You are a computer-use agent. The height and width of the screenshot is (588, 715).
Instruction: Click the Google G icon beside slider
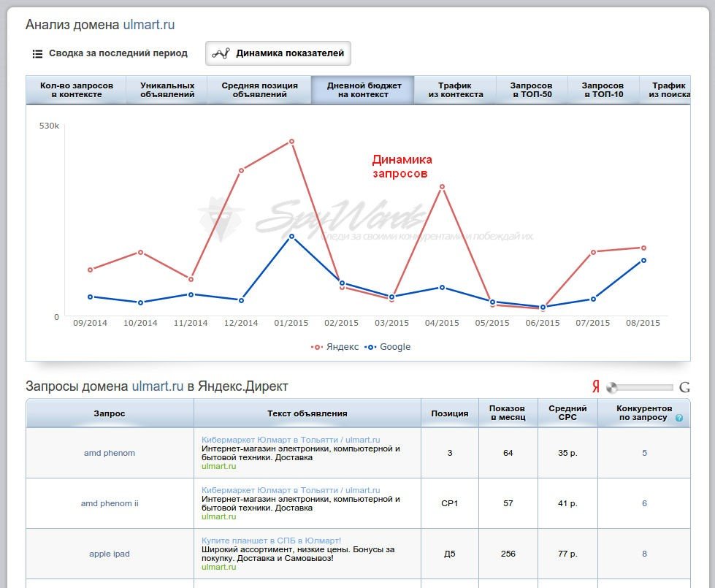pyautogui.click(x=684, y=387)
